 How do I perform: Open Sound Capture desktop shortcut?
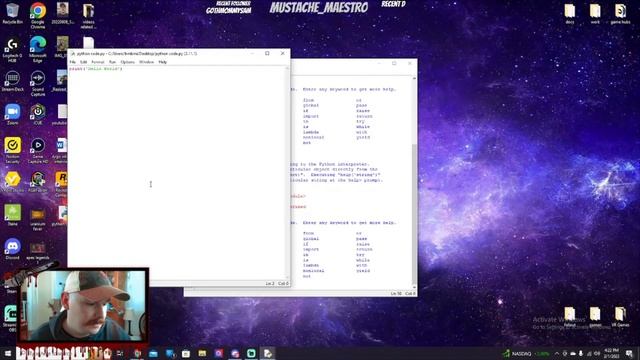pyautogui.click(x=38, y=84)
